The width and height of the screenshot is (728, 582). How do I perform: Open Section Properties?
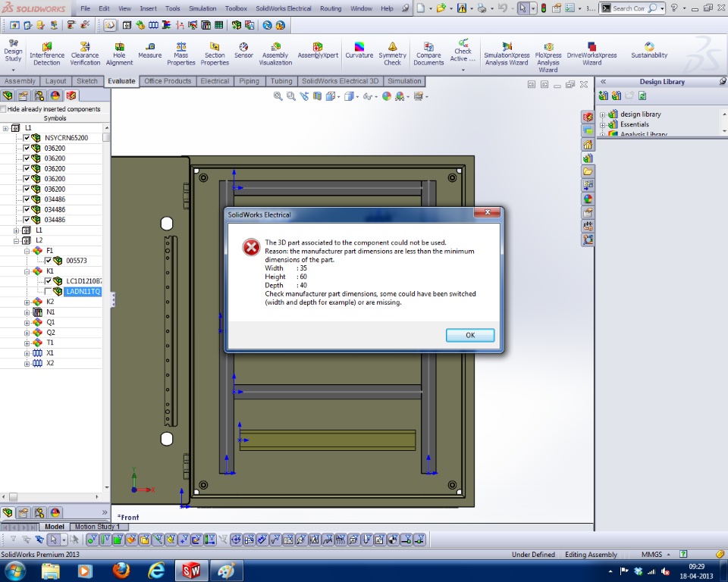[215, 54]
